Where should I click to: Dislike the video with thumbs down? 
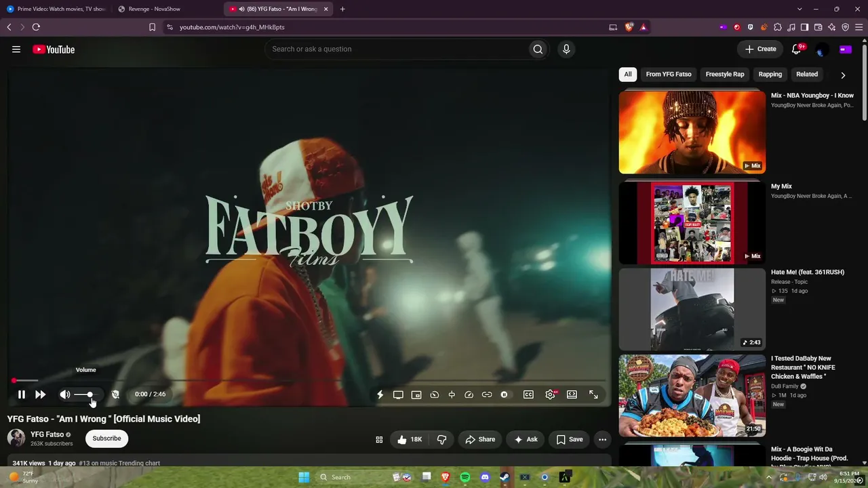click(441, 439)
